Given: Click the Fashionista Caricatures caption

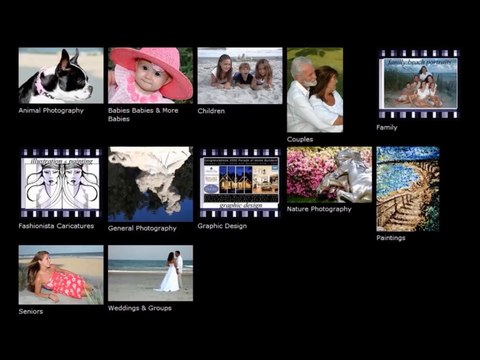Looking at the screenshot, I should [x=56, y=226].
